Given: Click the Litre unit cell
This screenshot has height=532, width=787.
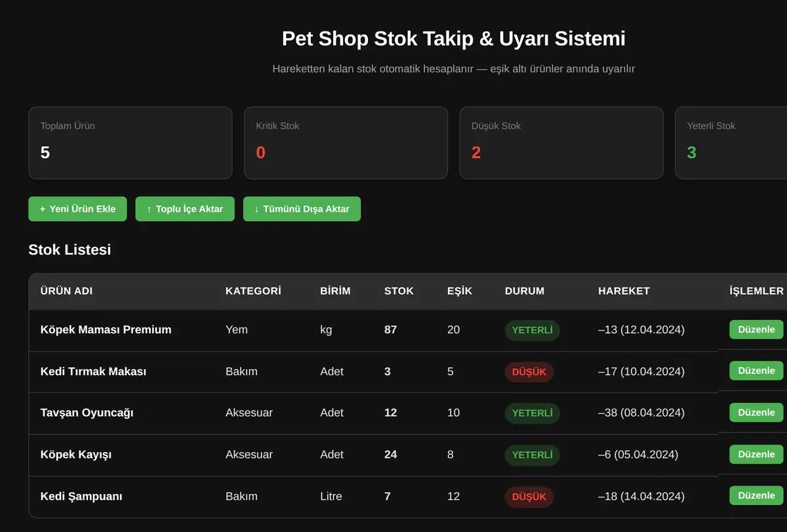Looking at the screenshot, I should point(331,497).
